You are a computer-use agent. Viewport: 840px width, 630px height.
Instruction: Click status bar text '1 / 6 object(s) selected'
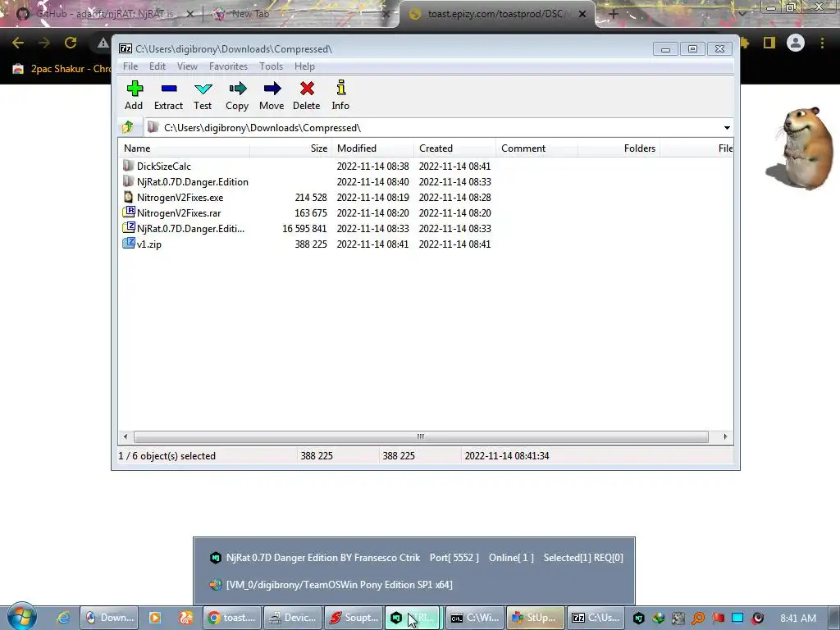pyautogui.click(x=167, y=456)
